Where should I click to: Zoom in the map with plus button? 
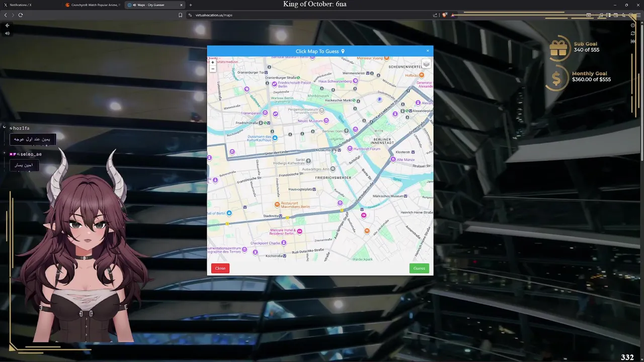[x=212, y=63]
